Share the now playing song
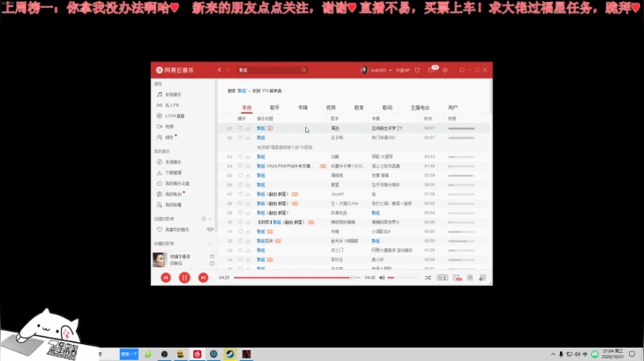Image resolution: width=644 pixels, height=361 pixels. click(212, 264)
